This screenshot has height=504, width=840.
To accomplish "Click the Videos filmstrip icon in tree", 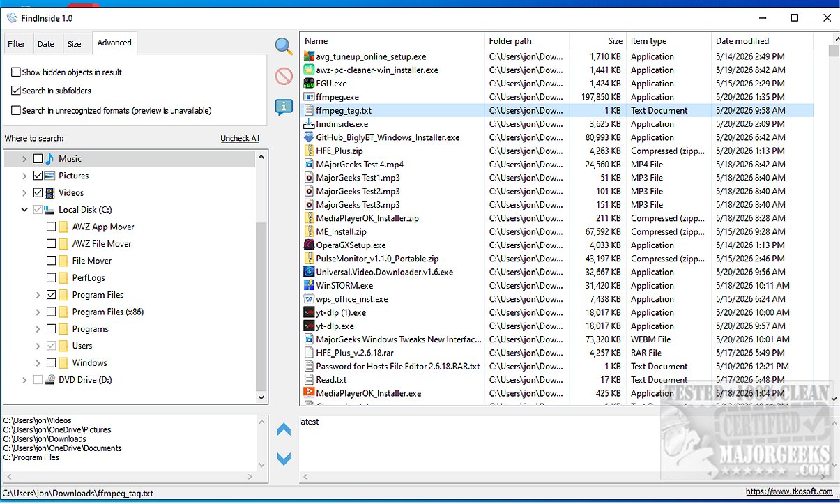I will point(49,193).
